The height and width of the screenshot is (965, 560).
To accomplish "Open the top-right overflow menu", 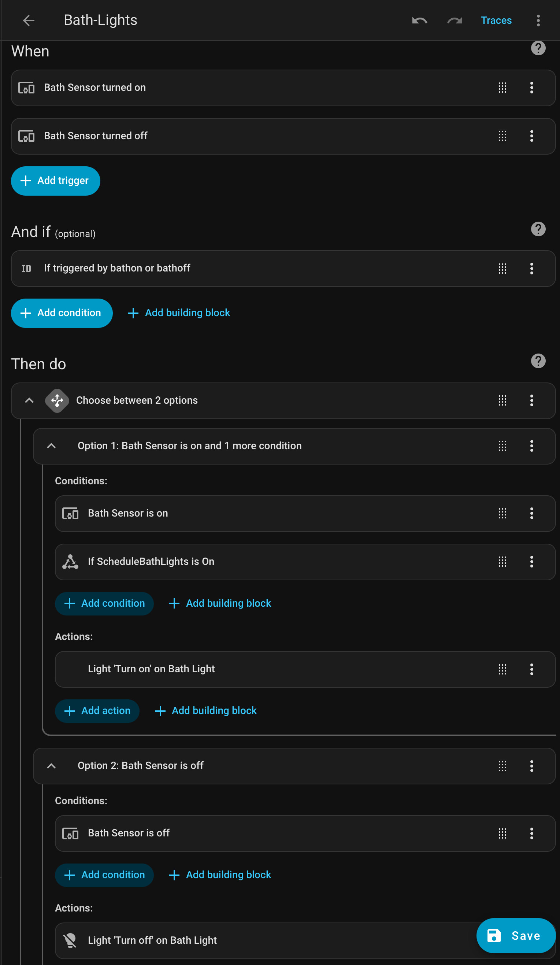I will point(538,20).
